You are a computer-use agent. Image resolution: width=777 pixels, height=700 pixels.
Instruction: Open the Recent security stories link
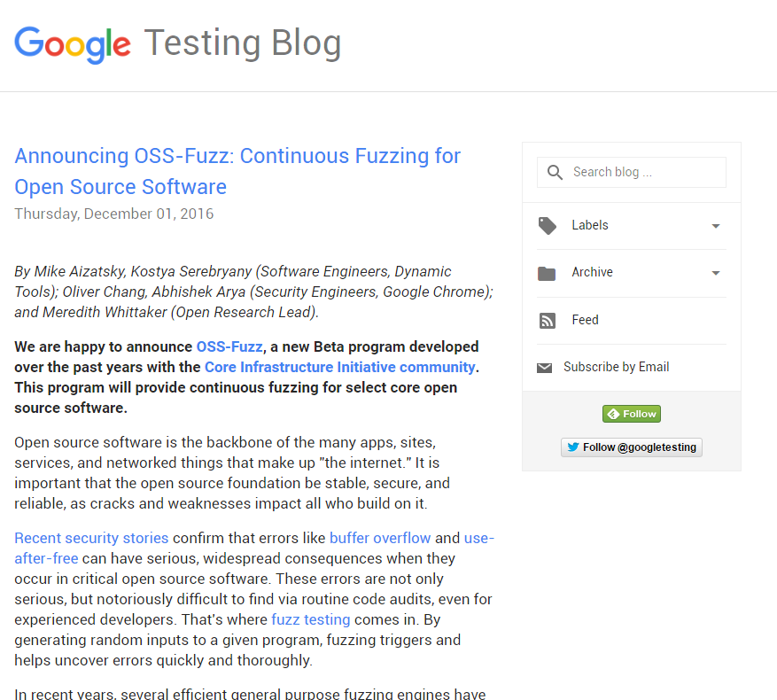tap(91, 538)
